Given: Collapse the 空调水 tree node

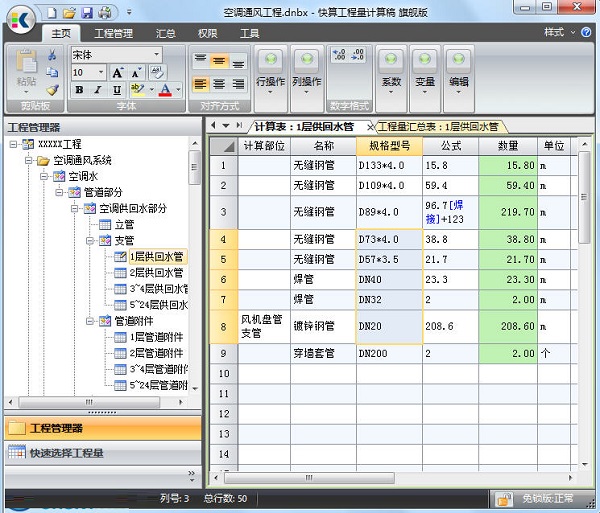Looking at the screenshot, I should pos(45,176).
